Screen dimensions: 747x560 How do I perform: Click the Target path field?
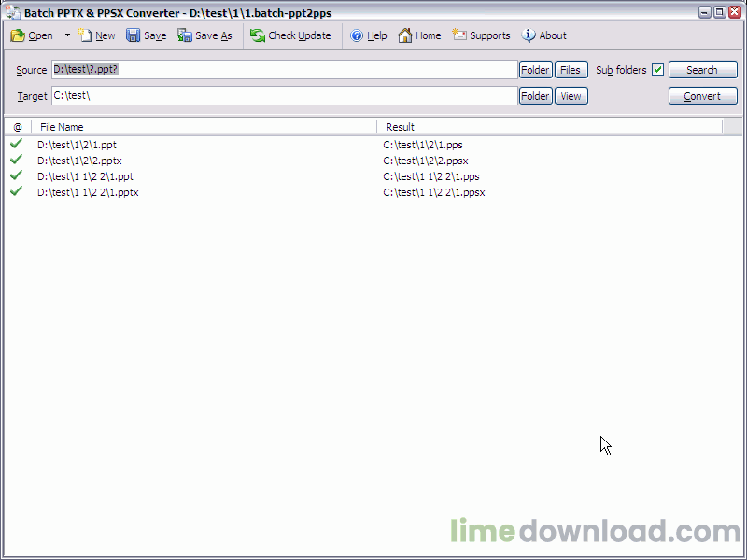[285, 96]
